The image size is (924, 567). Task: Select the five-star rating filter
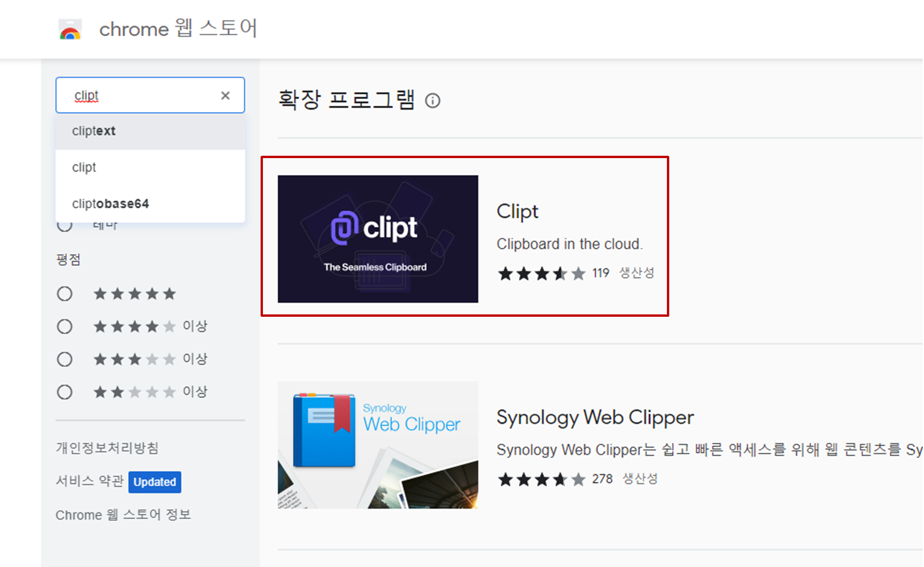coord(65,293)
